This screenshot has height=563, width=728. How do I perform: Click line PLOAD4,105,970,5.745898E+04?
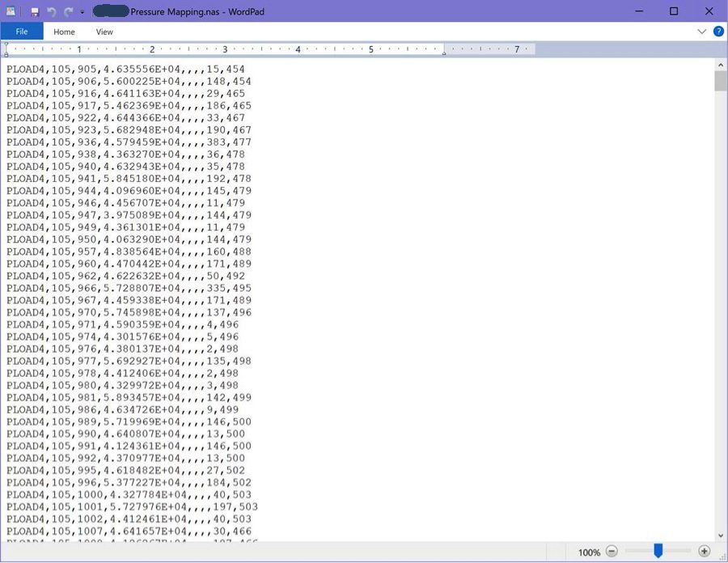click(129, 312)
